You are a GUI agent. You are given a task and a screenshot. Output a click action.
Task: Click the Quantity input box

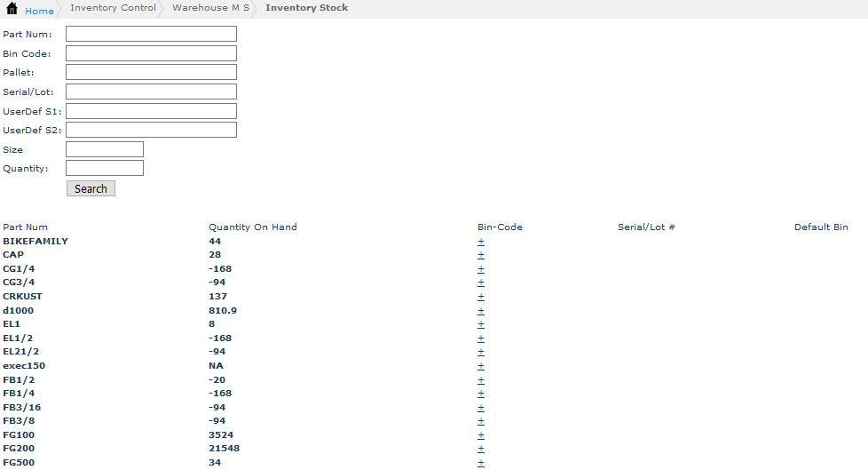[105, 168]
